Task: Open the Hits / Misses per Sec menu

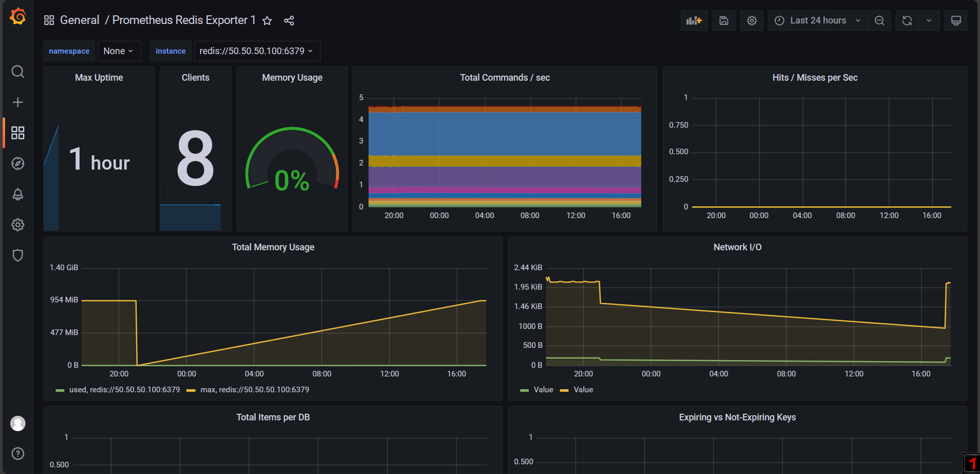Action: [815, 78]
